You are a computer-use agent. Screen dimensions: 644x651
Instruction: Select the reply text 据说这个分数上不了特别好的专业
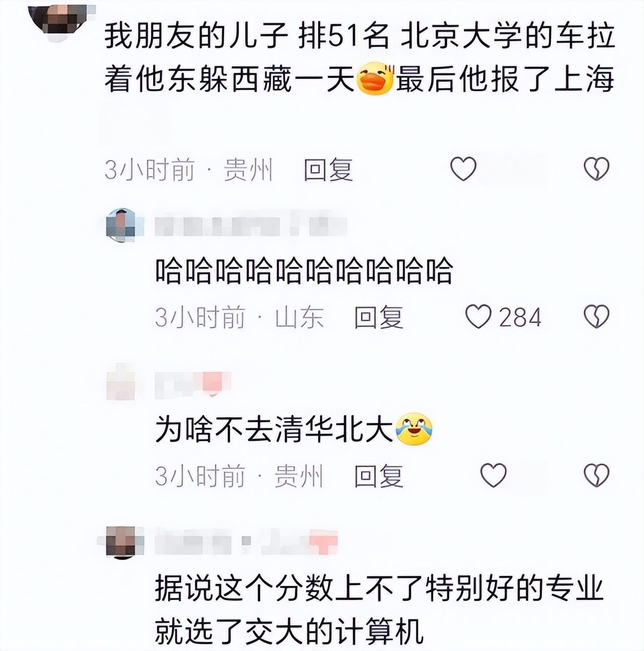coord(379,588)
